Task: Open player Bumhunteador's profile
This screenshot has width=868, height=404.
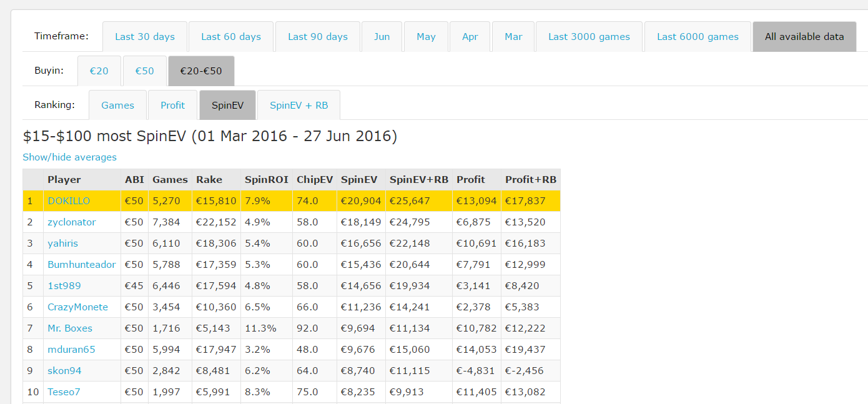Action: [x=82, y=265]
